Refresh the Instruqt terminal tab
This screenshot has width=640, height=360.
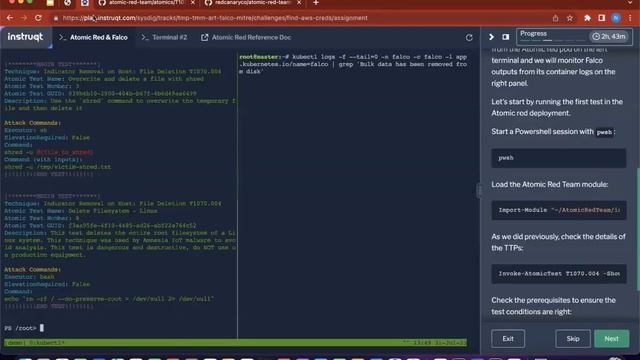tap(469, 38)
